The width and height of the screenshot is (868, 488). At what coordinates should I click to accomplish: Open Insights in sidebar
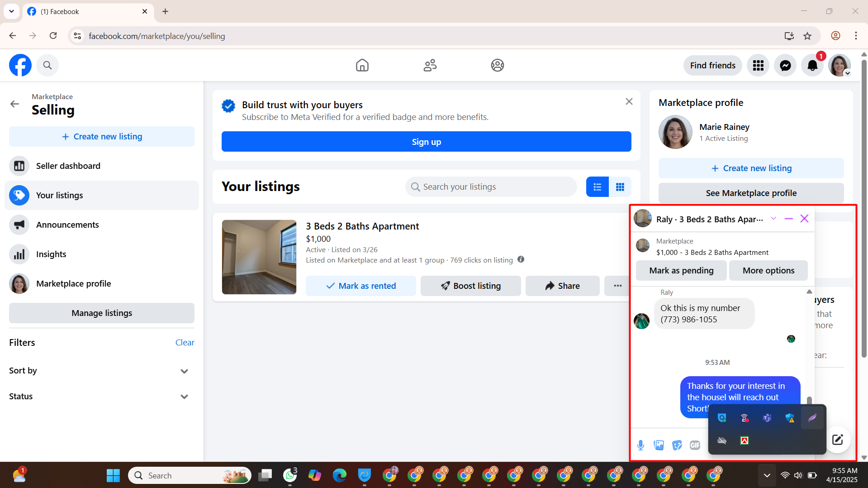tap(102, 254)
